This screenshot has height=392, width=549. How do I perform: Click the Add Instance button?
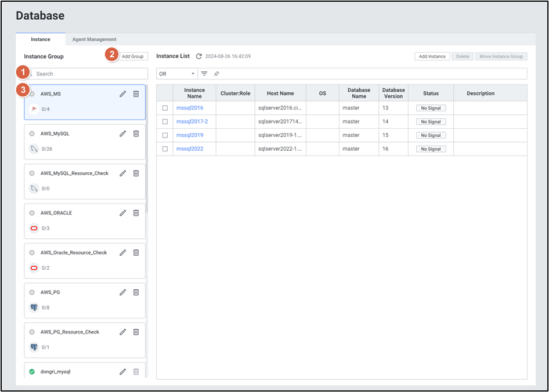pyautogui.click(x=432, y=56)
